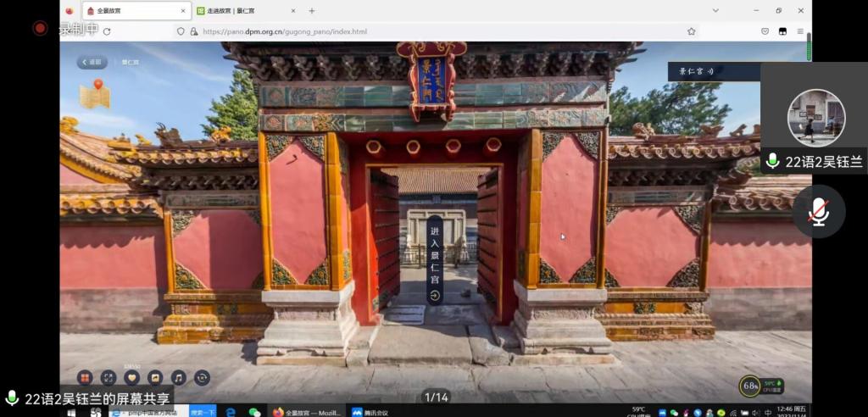This screenshot has width=868, height=417.
Task: Click the 68% CPU usage gauge
Action: [x=749, y=386]
